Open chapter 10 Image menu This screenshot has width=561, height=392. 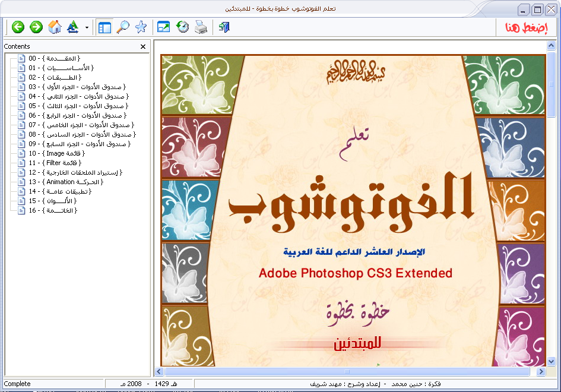click(x=56, y=153)
